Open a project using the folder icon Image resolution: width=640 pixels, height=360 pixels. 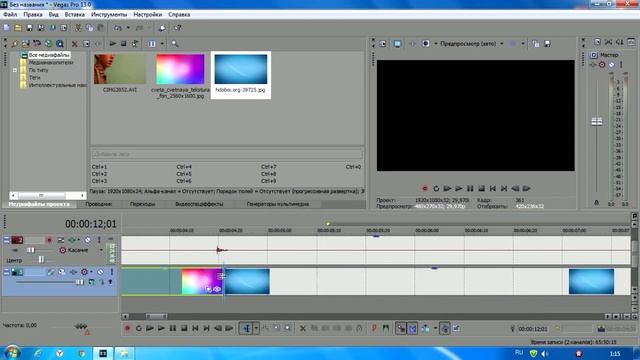tap(18, 28)
